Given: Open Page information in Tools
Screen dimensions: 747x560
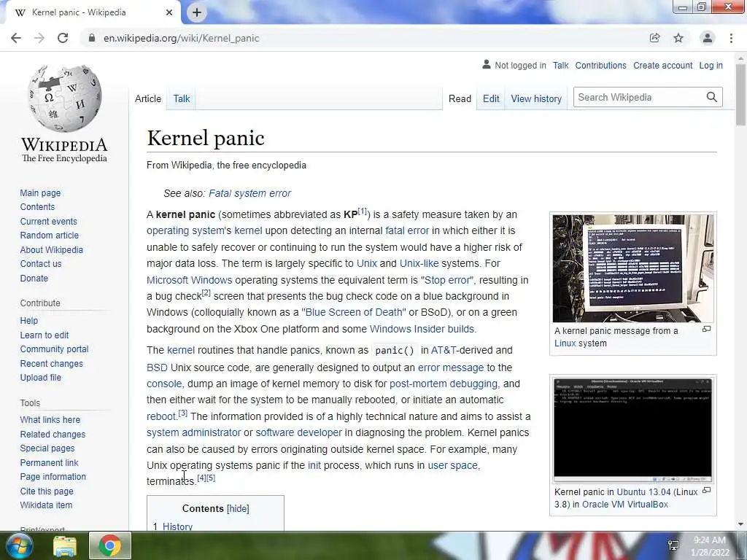Looking at the screenshot, I should coord(53,477).
